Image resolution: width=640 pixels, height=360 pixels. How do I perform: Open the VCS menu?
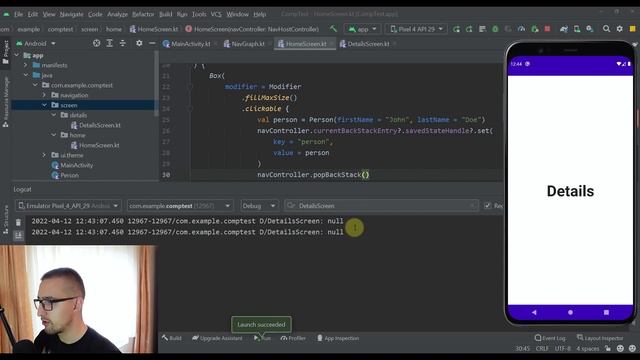216,14
